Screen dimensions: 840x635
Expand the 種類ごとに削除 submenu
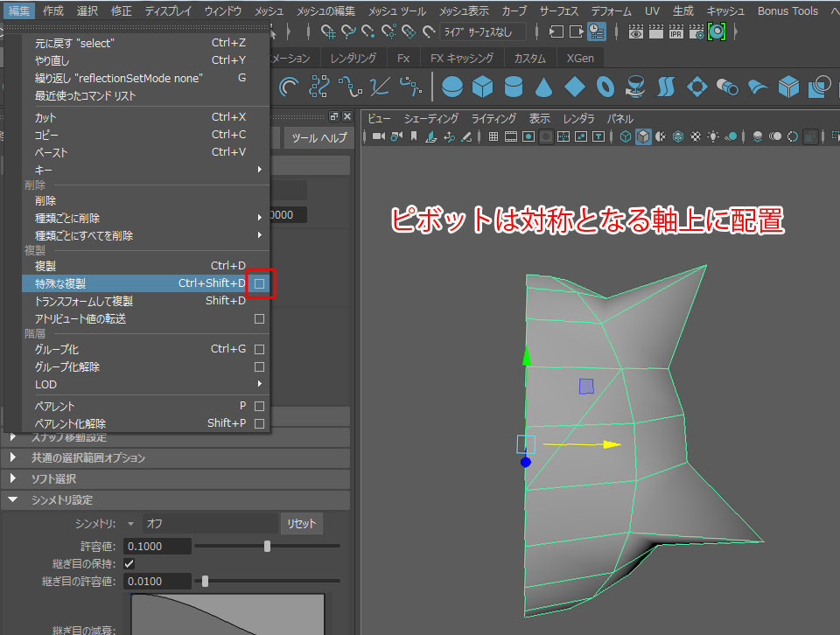click(260, 218)
